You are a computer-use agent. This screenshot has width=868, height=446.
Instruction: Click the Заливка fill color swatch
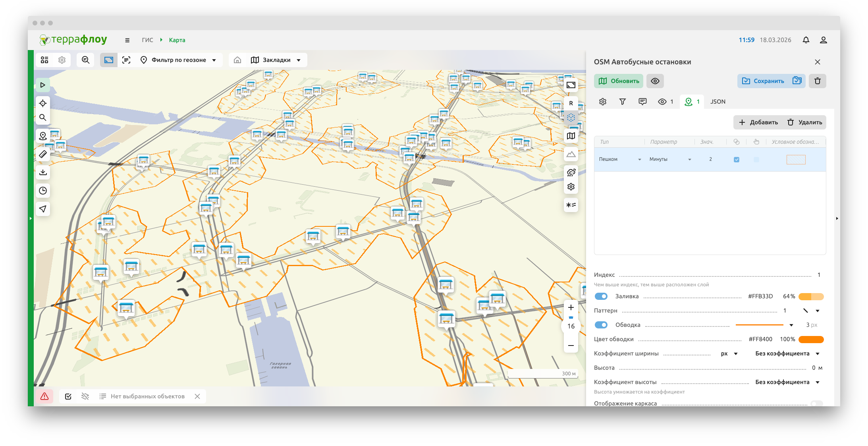[x=811, y=297]
